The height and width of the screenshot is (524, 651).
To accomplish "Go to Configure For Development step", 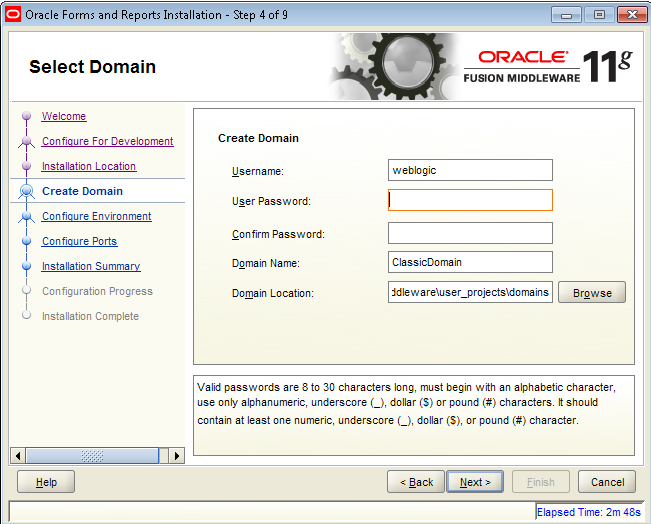I will [108, 141].
